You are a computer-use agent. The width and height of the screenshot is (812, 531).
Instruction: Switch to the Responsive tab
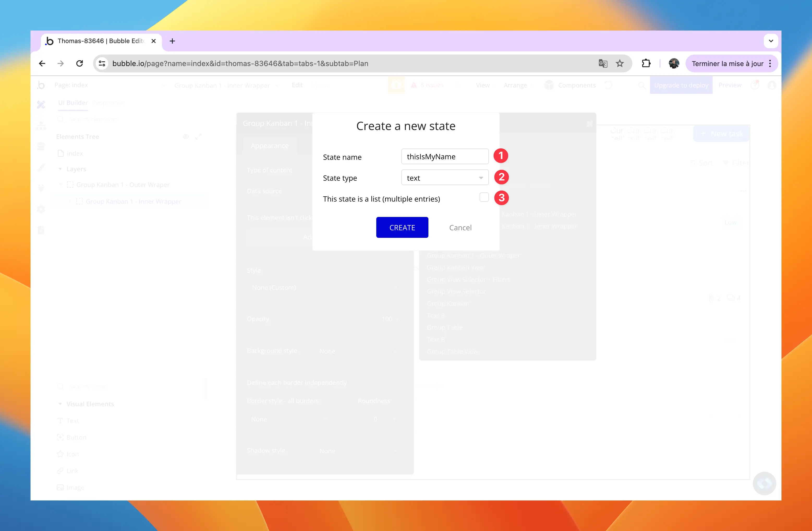point(108,102)
